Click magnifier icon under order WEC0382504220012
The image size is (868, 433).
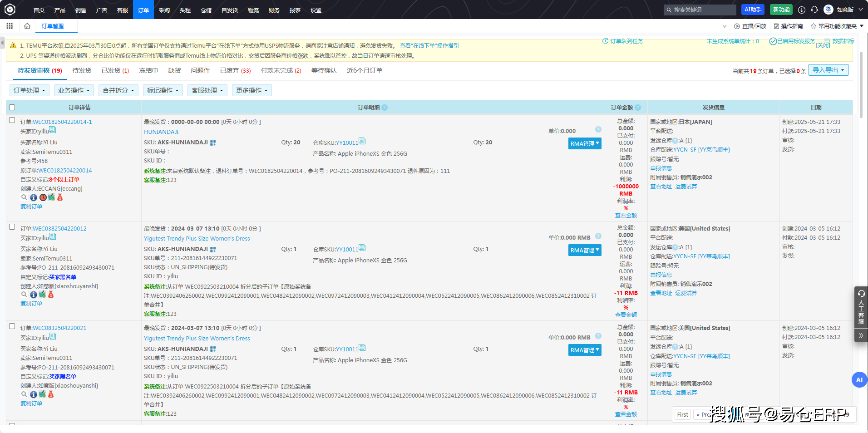pos(24,295)
